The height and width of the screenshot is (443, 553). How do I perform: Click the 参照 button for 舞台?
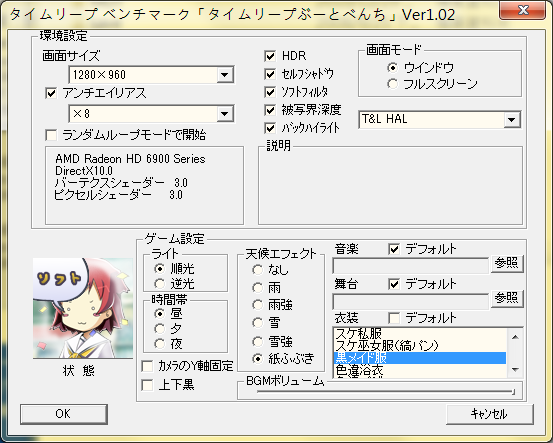coord(507,299)
